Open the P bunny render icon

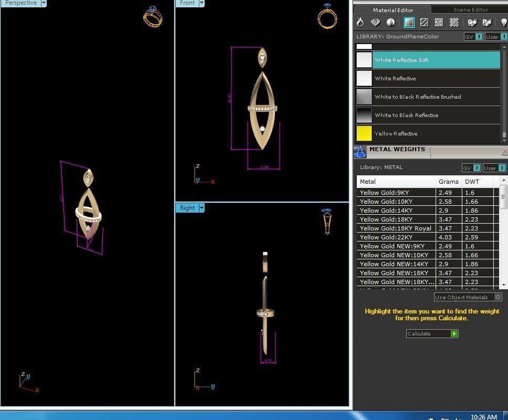[x=487, y=23]
